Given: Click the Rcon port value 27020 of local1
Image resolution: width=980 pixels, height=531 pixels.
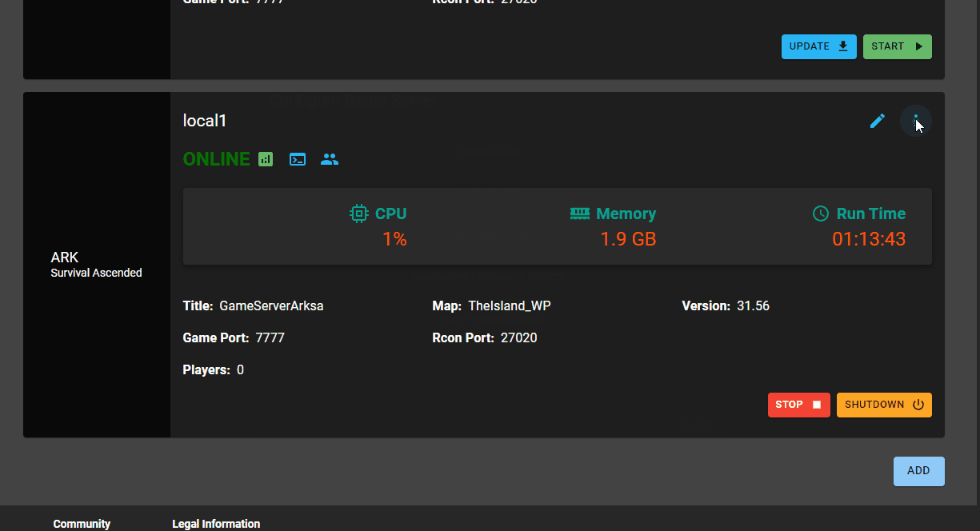Looking at the screenshot, I should tap(519, 337).
